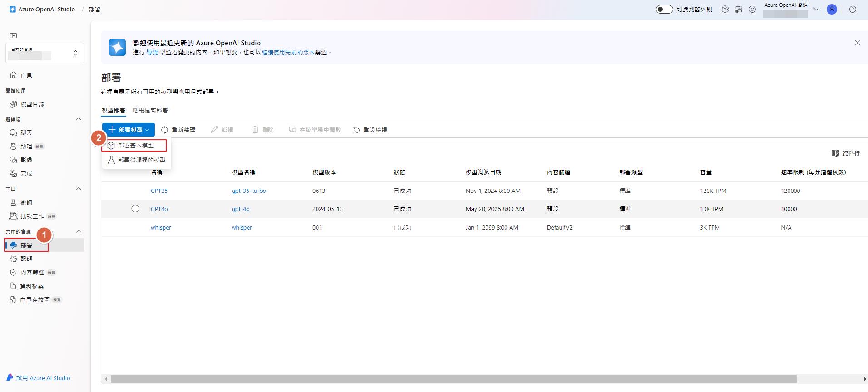Open the GPT35 deployment link

point(159,191)
